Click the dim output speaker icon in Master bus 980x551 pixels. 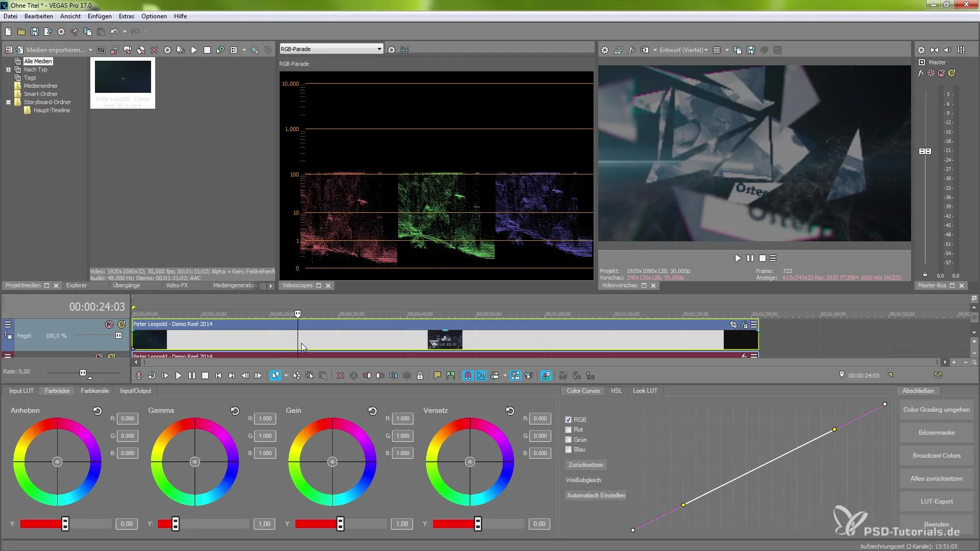pos(948,50)
